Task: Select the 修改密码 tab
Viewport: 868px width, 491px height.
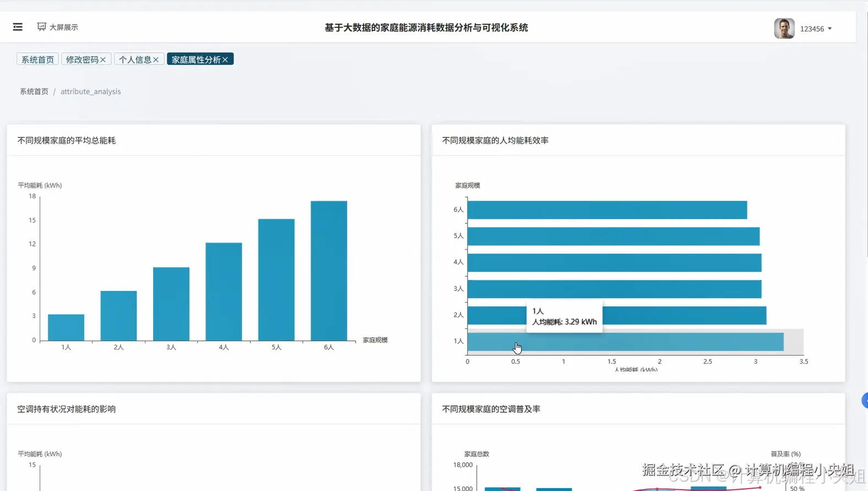Action: pyautogui.click(x=82, y=59)
